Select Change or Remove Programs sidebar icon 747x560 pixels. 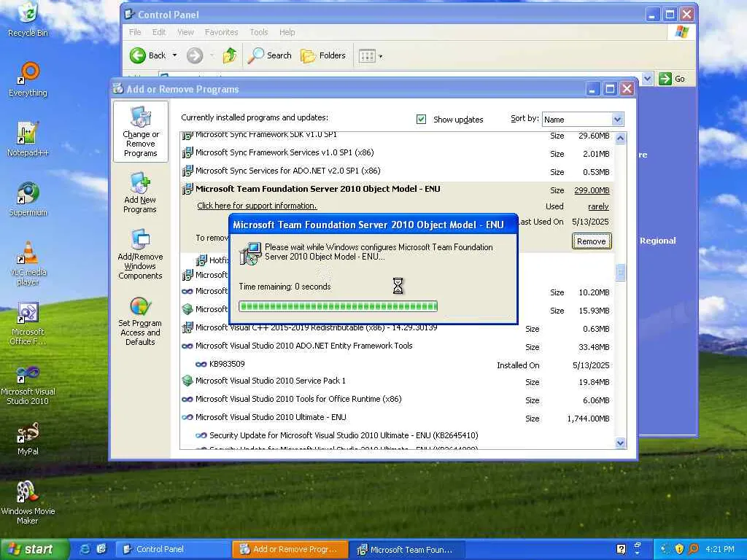click(141, 132)
